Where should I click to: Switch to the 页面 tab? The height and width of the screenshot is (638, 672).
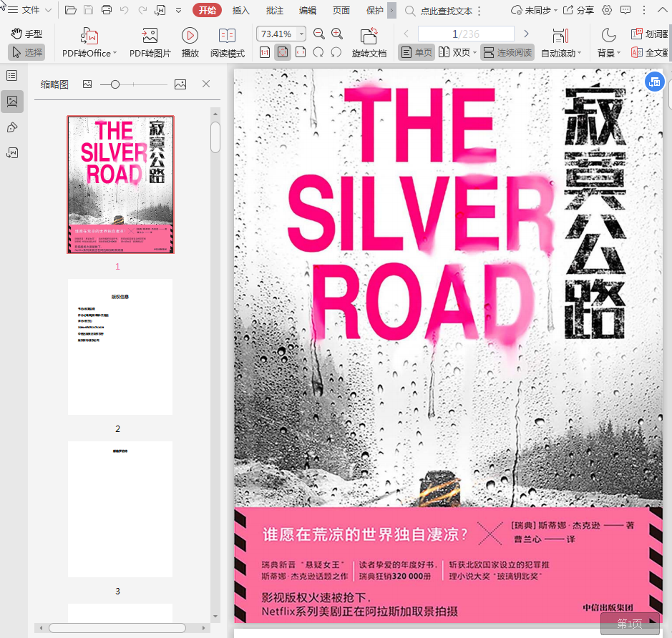(341, 10)
